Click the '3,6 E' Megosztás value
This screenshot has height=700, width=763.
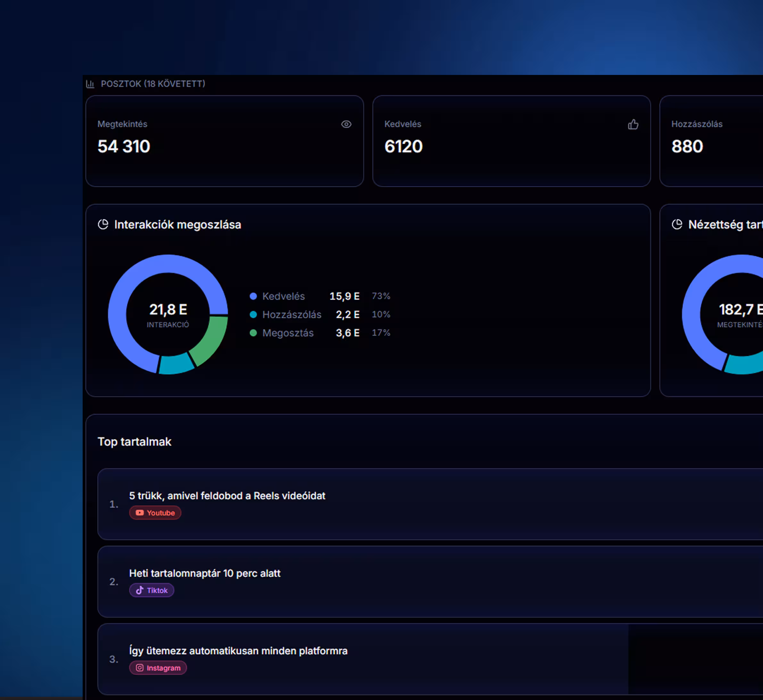(x=348, y=333)
